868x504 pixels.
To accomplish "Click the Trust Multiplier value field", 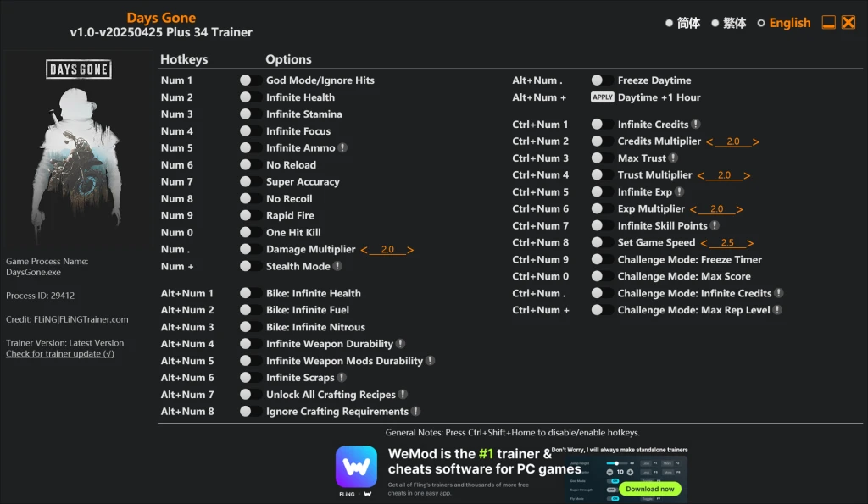I will click(724, 176).
